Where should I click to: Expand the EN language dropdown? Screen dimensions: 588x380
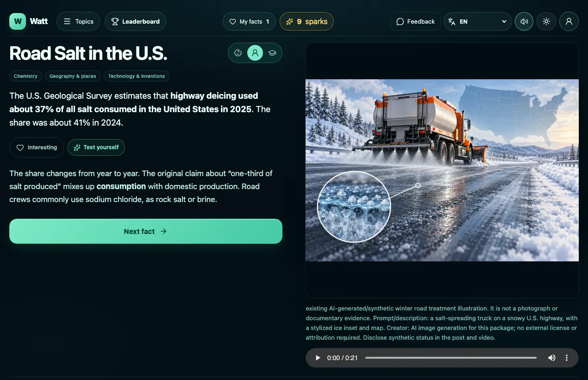point(478,21)
